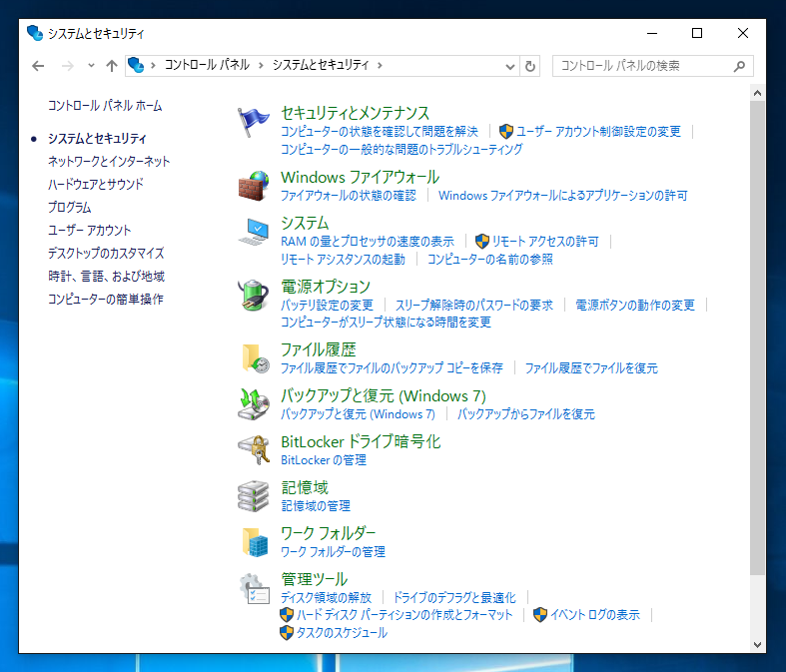Screen dimensions: 786x672
Task: Open BitLocker ドライブ暗号化 heading
Action: click(361, 442)
